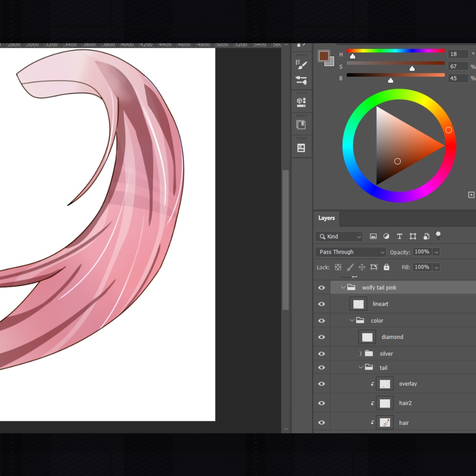This screenshot has width=476, height=476.
Task: Collapse the tail group
Action: (x=361, y=367)
